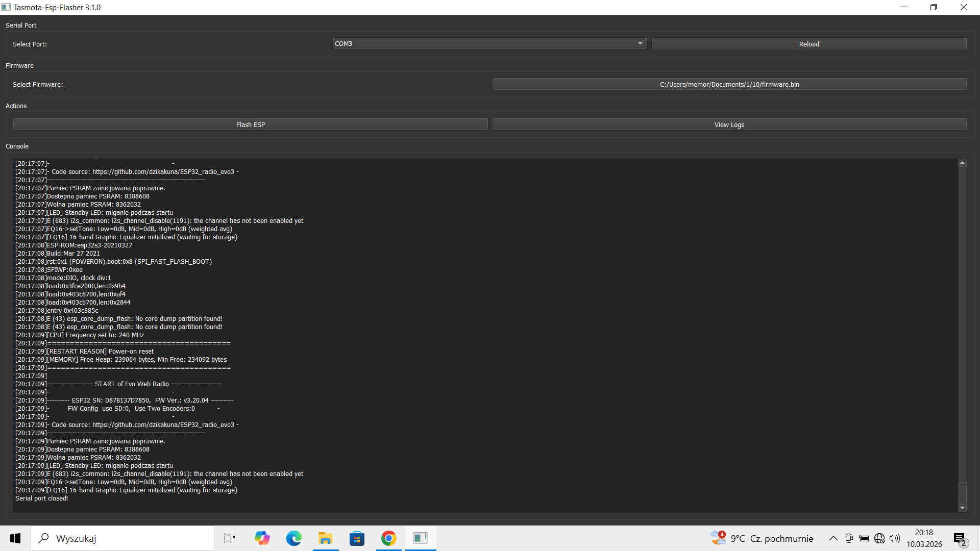Screen dimensions: 980x551
Task: Open File Explorer from taskbar
Action: click(x=325, y=538)
